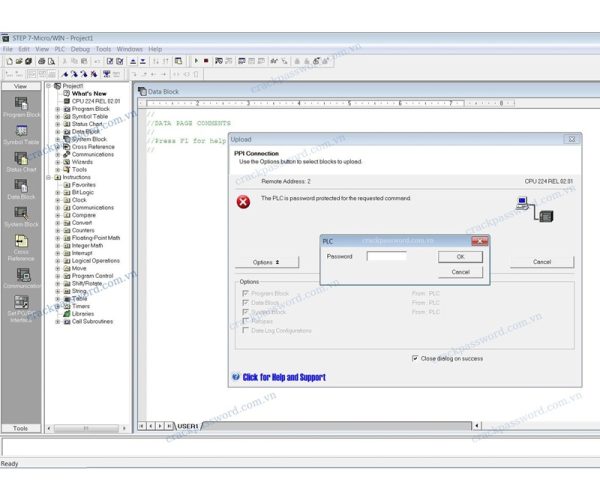
Task: Expand the Timers instructions folder
Action: point(58,306)
